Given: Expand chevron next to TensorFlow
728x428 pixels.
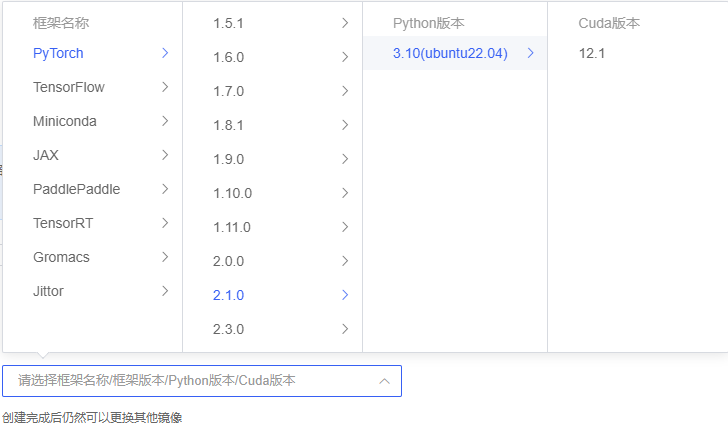Looking at the screenshot, I should coord(165,87).
